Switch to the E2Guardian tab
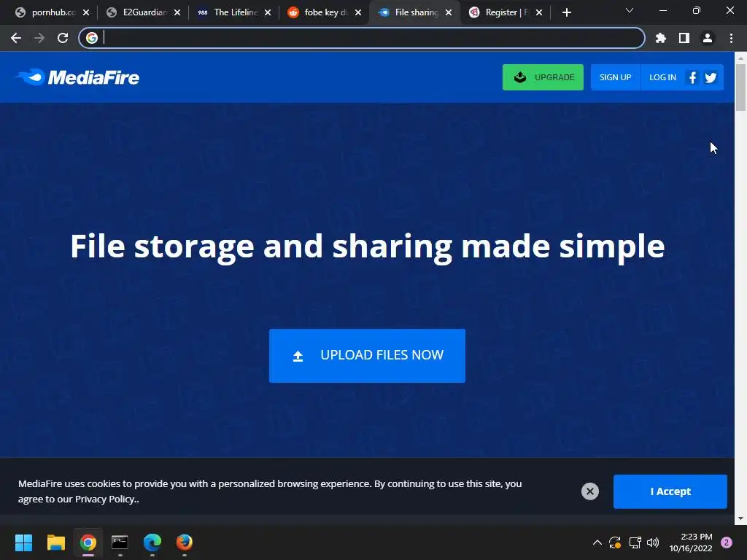Viewport: 747px width, 560px height. point(139,12)
